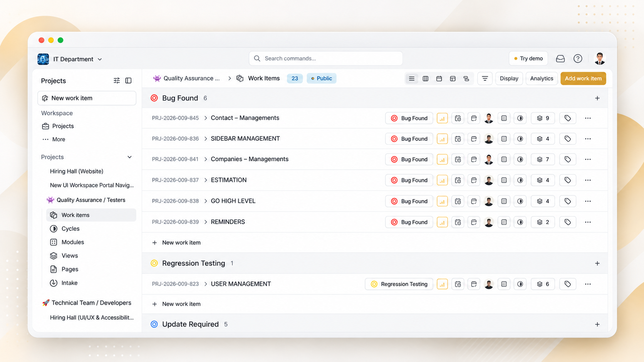The image size is (644, 362).
Task: Open More under Workspace section
Action: [54, 139]
